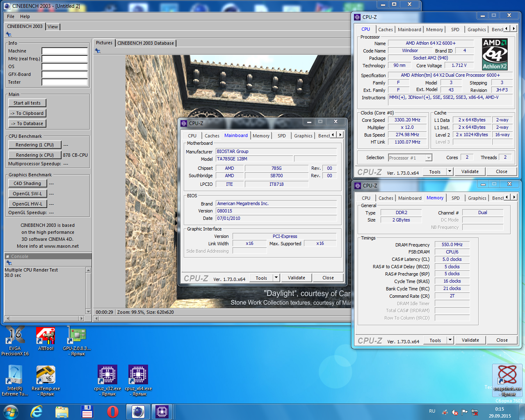The width and height of the screenshot is (525, 420).
Task: Launch Internet Explorer from the taskbar
Action: pyautogui.click(x=37, y=412)
